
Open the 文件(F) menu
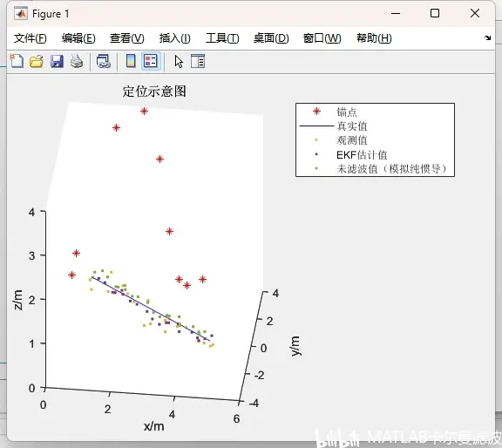point(31,38)
